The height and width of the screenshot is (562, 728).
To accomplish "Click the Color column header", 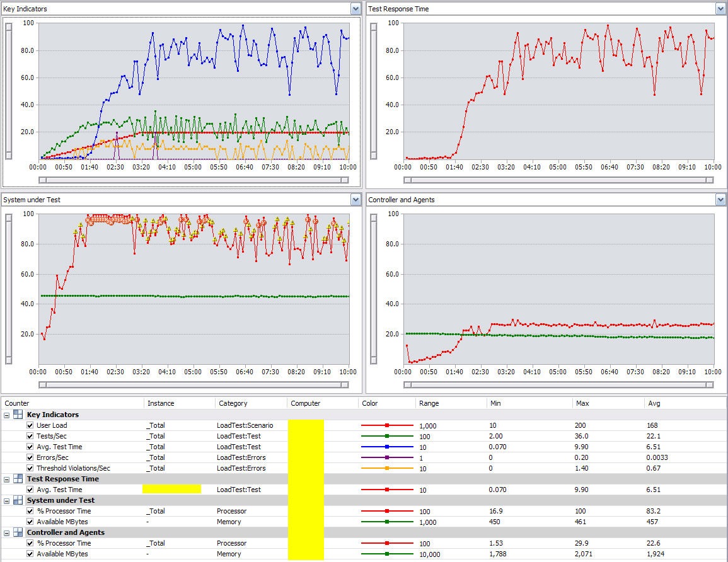I will tap(387, 403).
